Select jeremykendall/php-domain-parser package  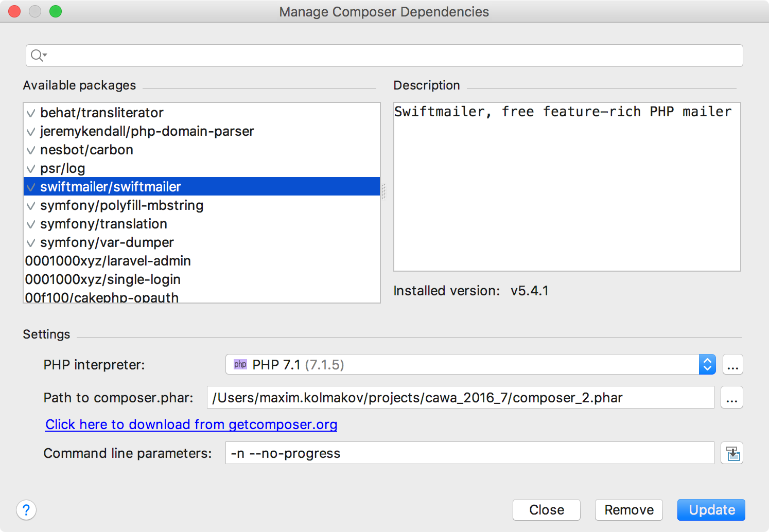coord(202,131)
